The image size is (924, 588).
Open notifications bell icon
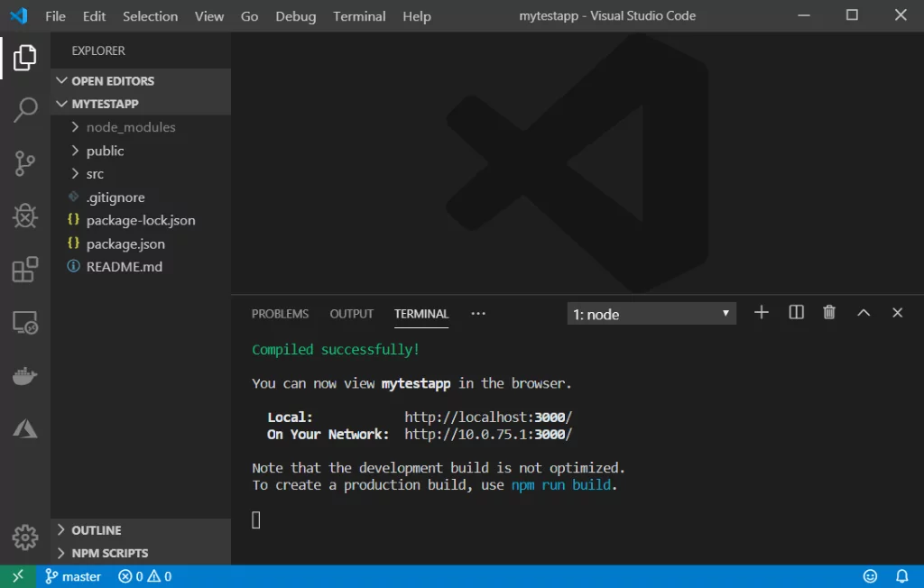901,576
